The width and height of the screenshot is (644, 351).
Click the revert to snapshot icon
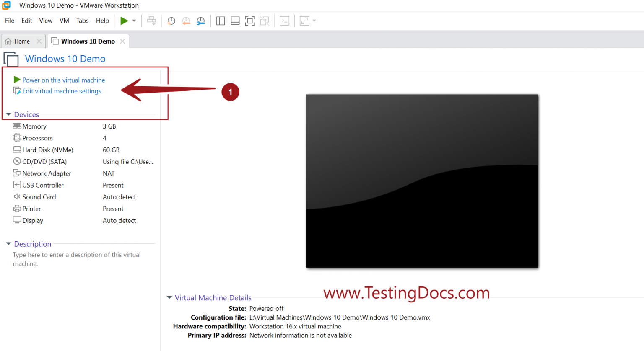click(x=186, y=21)
